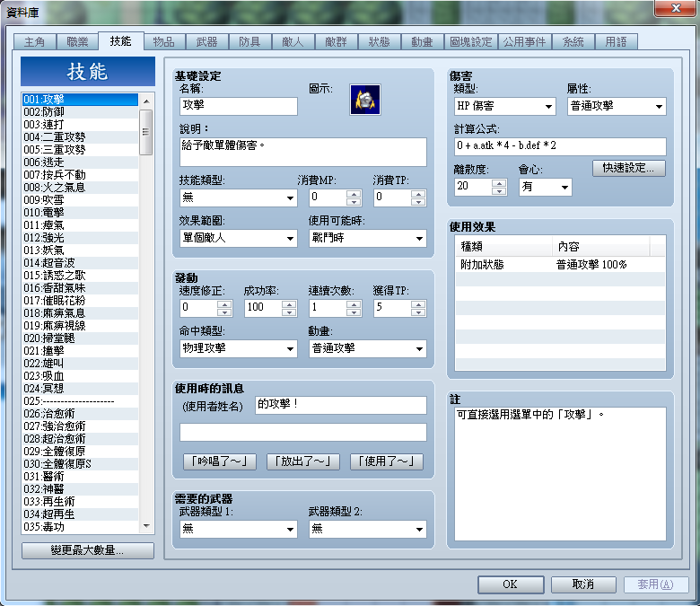Open the damage 類型 dropdown showing HP 傷害
Screen dimensions: 700x606
point(504,106)
